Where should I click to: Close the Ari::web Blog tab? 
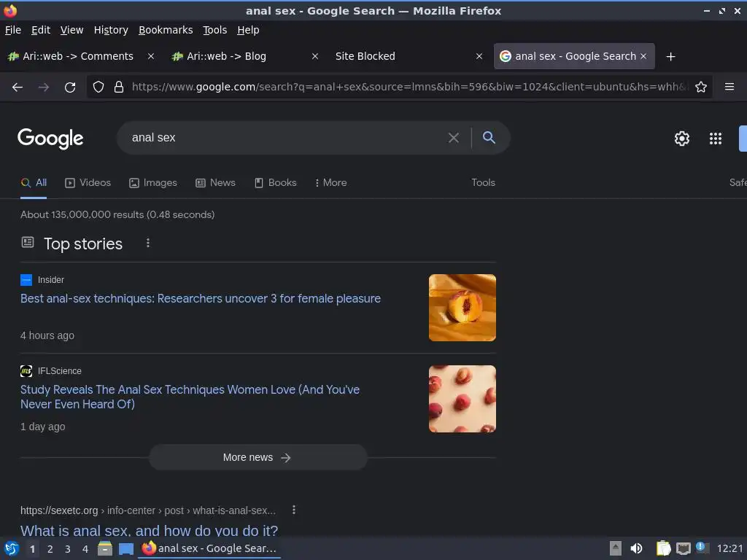pyautogui.click(x=315, y=56)
